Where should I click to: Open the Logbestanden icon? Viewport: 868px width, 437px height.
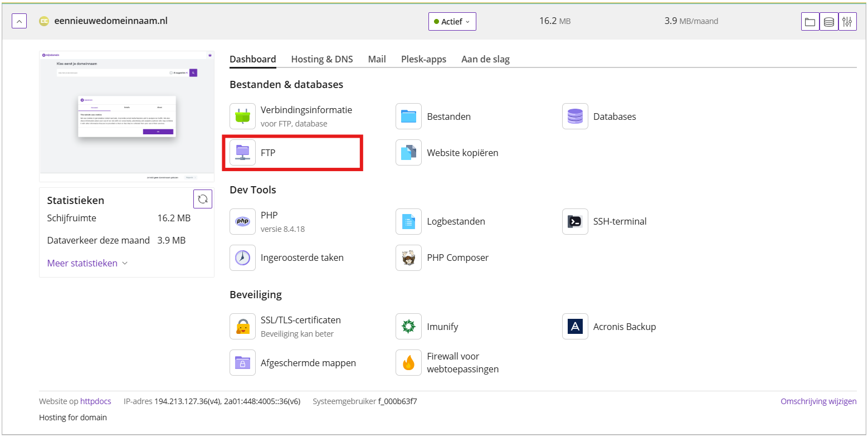pyautogui.click(x=408, y=221)
